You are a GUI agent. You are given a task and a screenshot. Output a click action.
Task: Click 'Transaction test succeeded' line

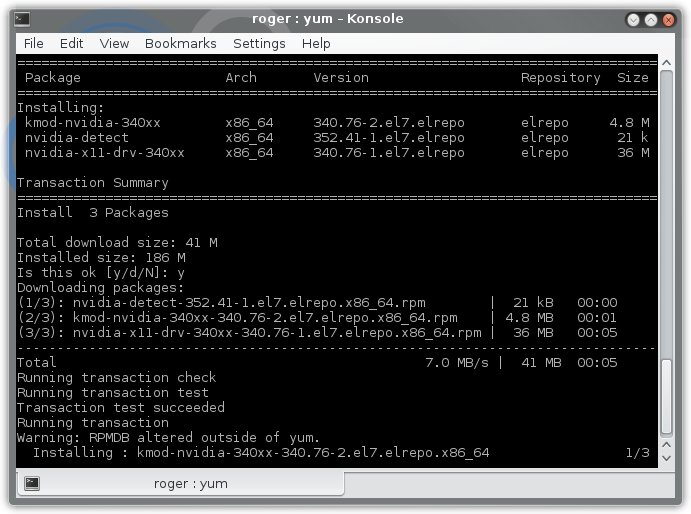(x=121, y=408)
